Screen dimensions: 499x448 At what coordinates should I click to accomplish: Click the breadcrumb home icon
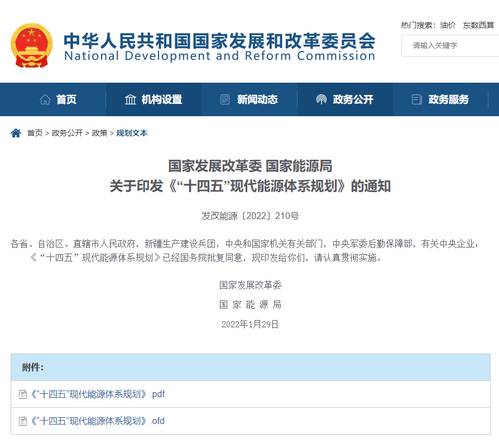coord(16,133)
